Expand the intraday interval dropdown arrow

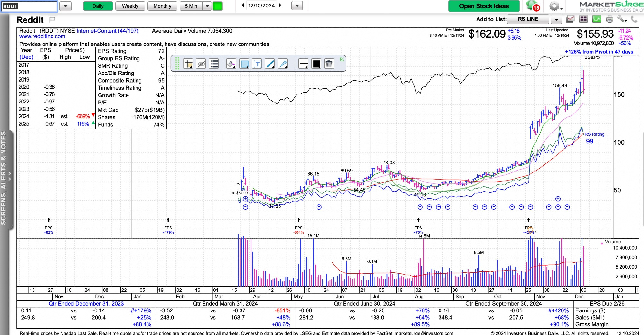[x=207, y=6]
